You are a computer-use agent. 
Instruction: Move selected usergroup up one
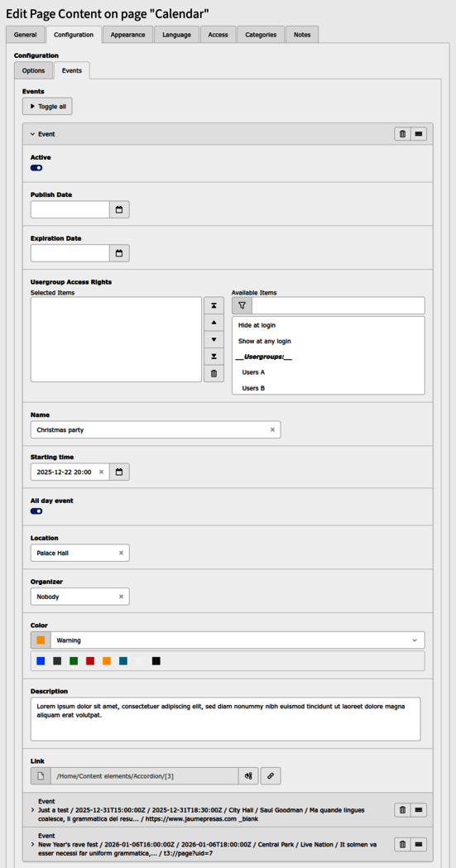(214, 322)
